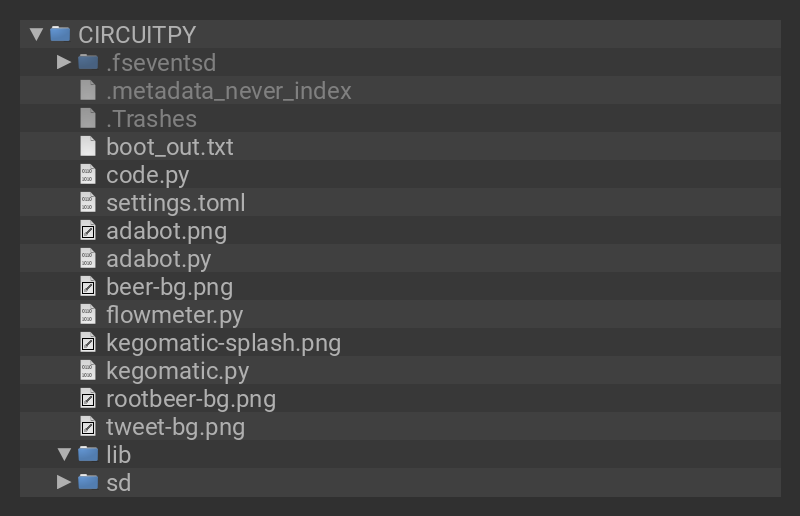
Task: Select the rootbeer-bg.png file name
Action: point(190,399)
